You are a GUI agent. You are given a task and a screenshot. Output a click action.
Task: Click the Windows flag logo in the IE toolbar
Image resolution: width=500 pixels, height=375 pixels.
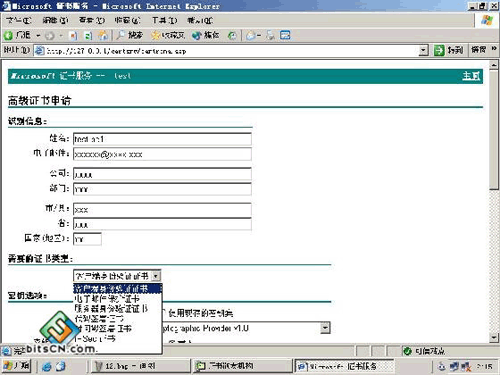(x=487, y=20)
